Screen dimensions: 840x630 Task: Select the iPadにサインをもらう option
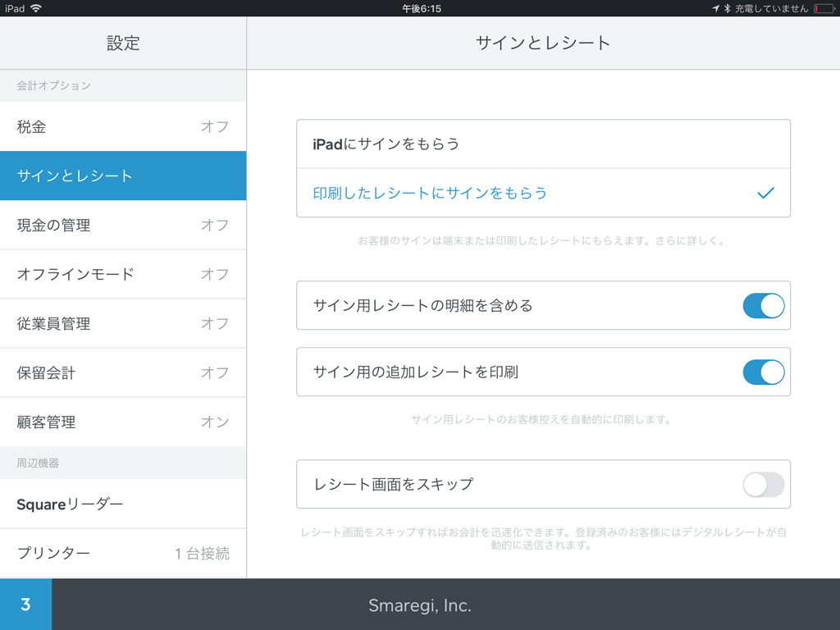point(543,144)
